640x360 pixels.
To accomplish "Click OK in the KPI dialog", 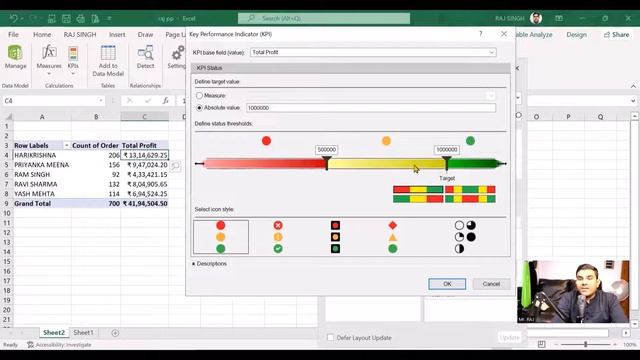I will pyautogui.click(x=447, y=284).
